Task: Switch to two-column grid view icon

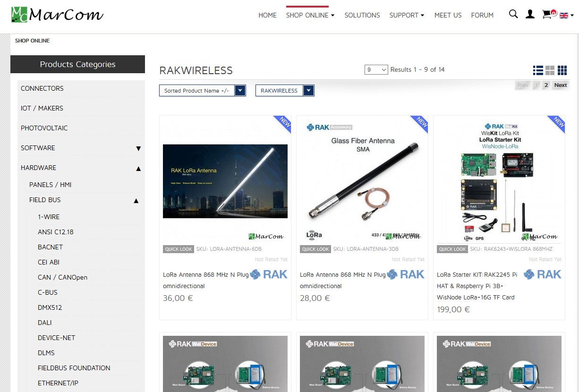Action: click(x=550, y=70)
